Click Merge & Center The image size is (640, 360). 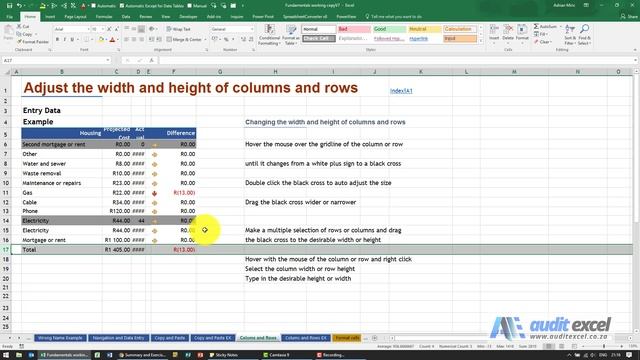click(x=184, y=40)
